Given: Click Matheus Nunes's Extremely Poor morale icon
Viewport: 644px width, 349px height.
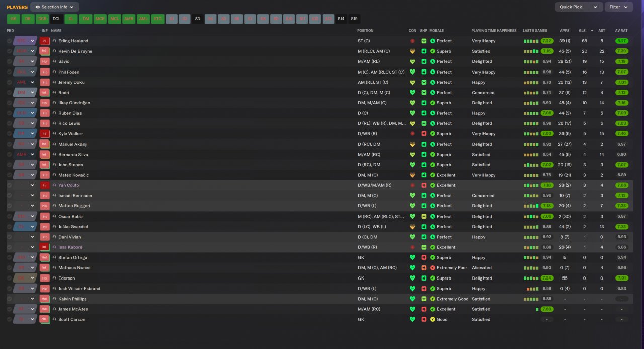Looking at the screenshot, I should tap(432, 268).
